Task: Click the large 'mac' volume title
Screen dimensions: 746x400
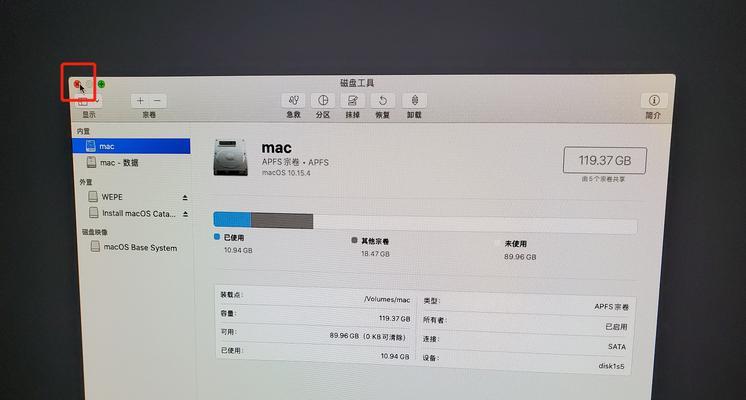Action: tap(276, 148)
